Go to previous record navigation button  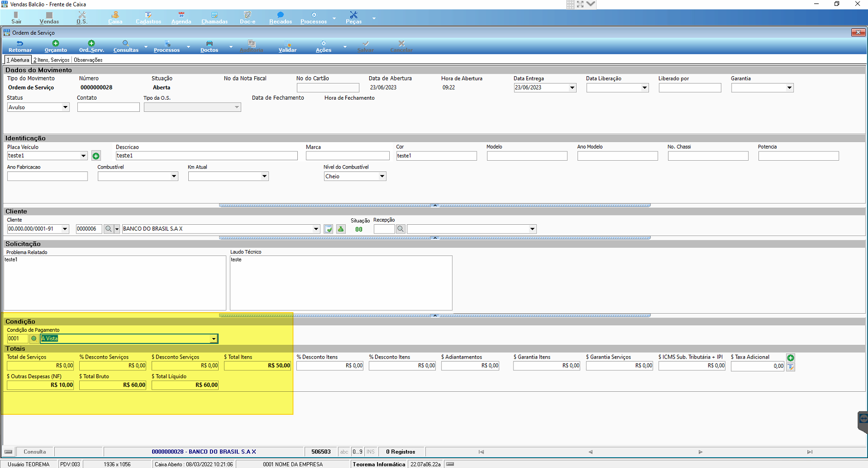(x=590, y=452)
